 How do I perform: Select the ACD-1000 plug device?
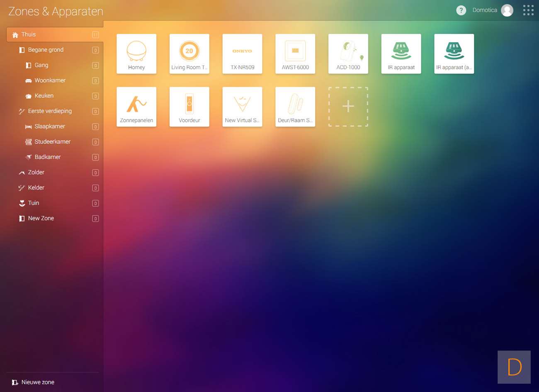[348, 54]
